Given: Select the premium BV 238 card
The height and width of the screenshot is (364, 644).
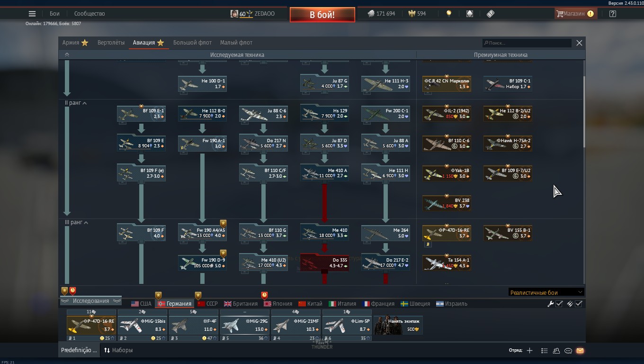Looking at the screenshot, I should 447,203.
